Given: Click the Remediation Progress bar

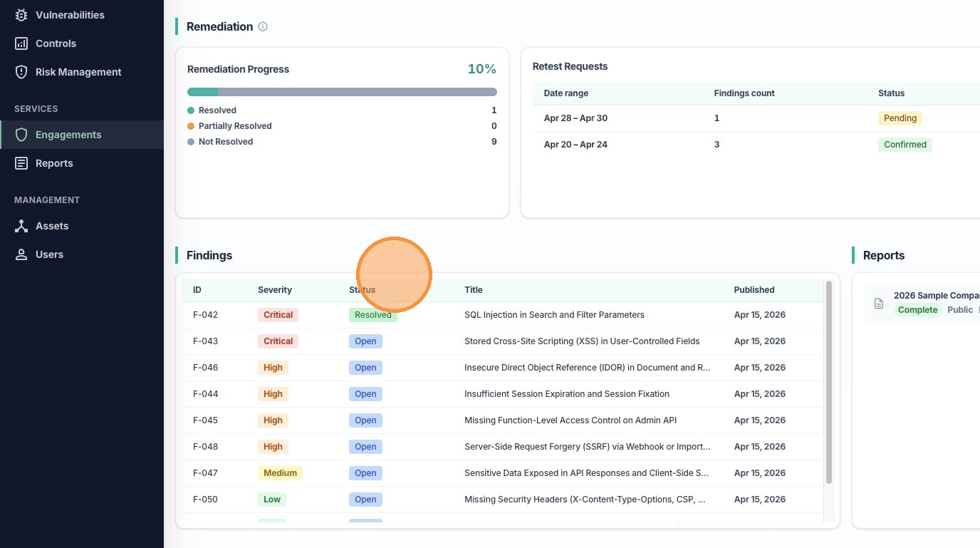Looking at the screenshot, I should coord(342,92).
